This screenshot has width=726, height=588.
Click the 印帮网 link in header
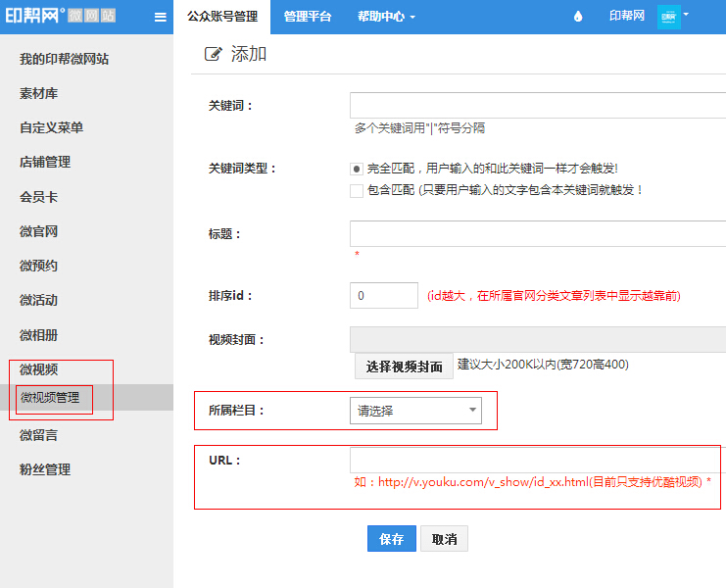(626, 17)
